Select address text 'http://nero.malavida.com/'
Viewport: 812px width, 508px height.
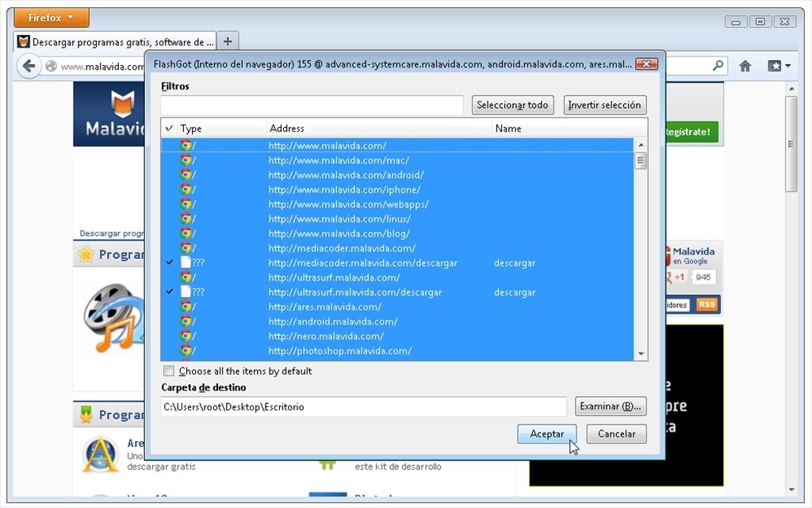click(326, 337)
